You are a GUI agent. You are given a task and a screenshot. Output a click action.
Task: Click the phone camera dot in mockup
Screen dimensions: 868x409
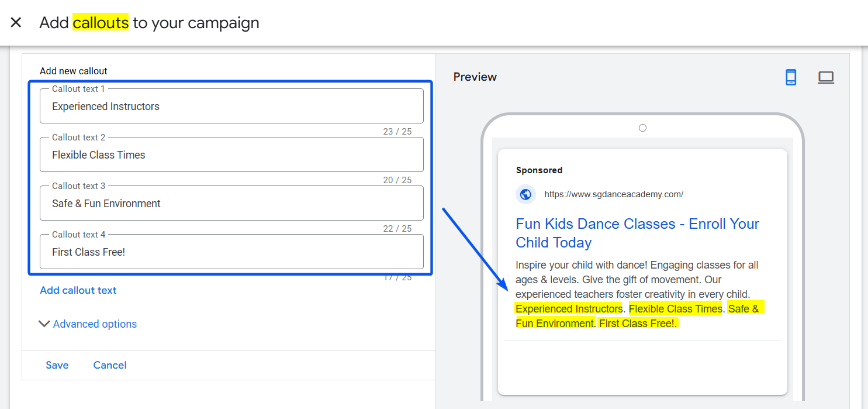coord(642,128)
